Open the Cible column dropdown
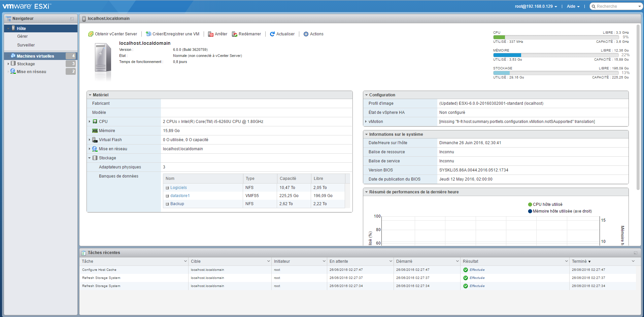 268,261
